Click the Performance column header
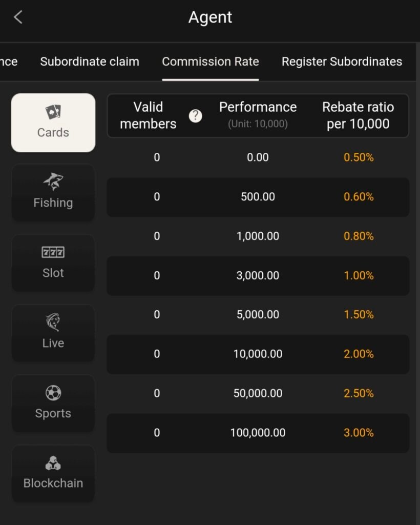Viewport: 420px width, 525px height. coord(258,115)
